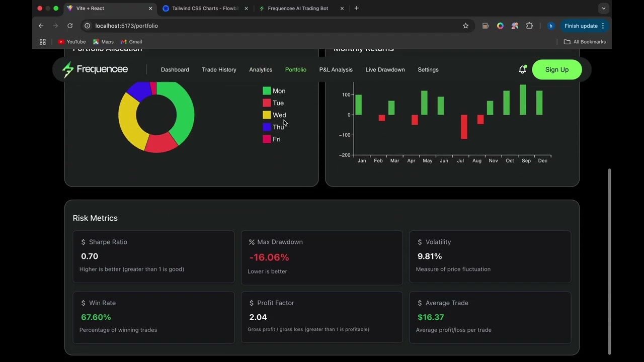Open the Trade History page
Screen dimensions: 644x362
coord(219,69)
